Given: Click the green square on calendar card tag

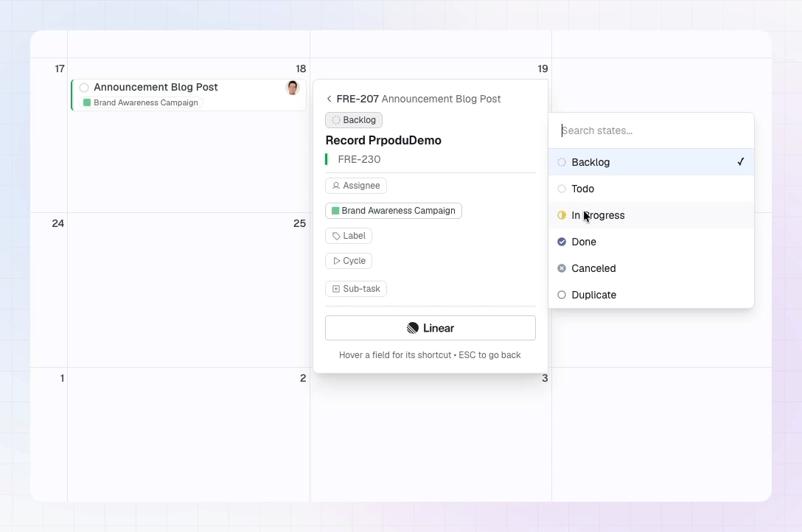Looking at the screenshot, I should 87,102.
